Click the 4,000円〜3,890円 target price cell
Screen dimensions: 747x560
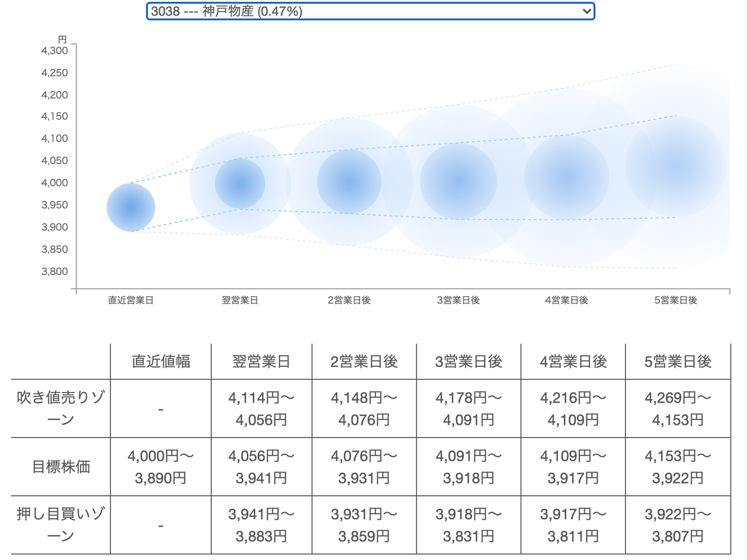pos(161,467)
